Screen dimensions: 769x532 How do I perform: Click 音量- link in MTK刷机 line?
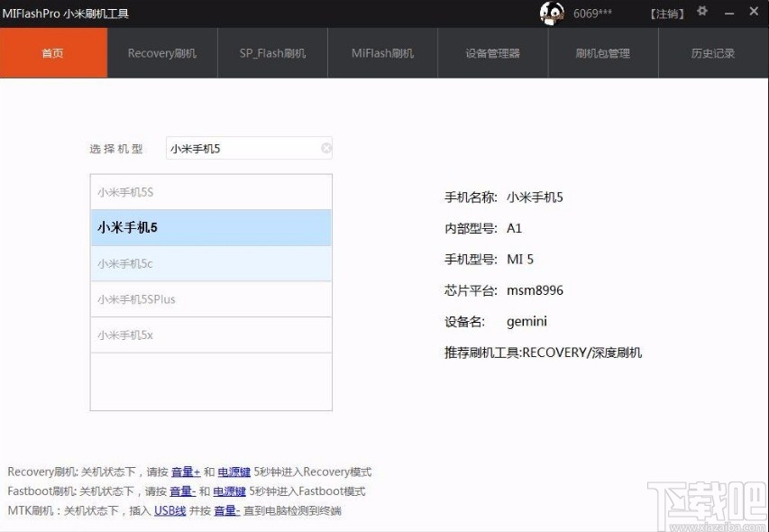point(226,511)
